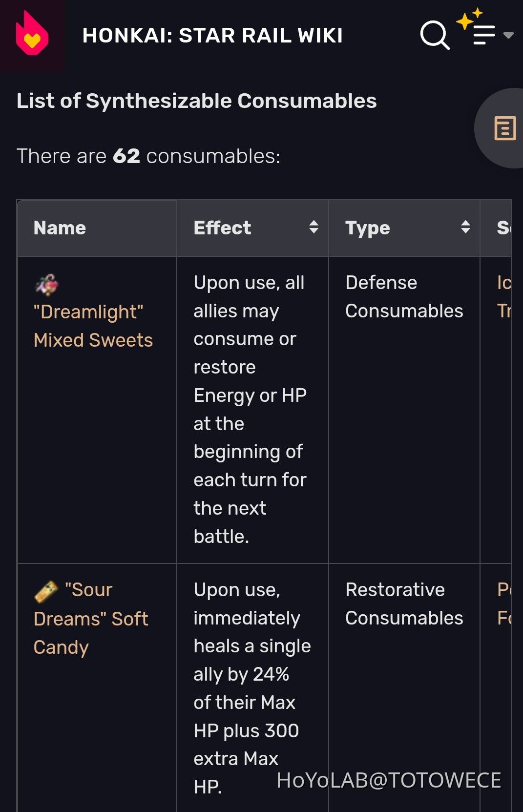Go home via the HONKAI: STAR RAIL WIKI title
The width and height of the screenshot is (523, 812).
pos(213,35)
